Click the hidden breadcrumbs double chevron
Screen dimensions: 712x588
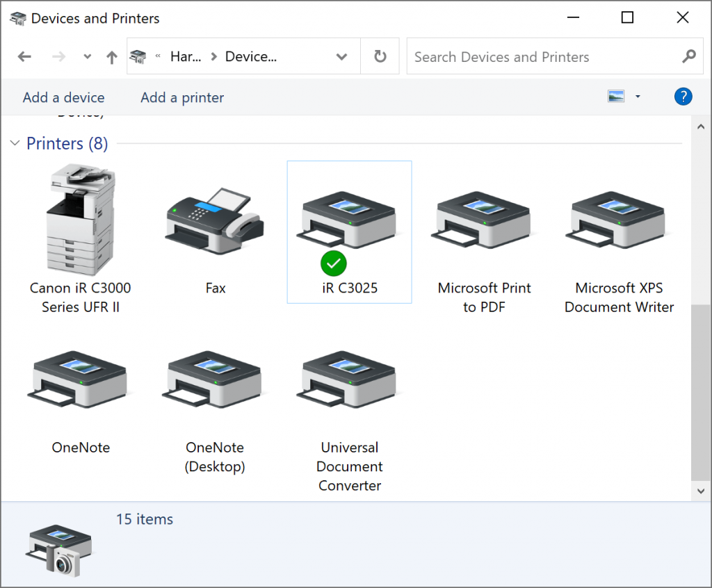click(x=158, y=56)
